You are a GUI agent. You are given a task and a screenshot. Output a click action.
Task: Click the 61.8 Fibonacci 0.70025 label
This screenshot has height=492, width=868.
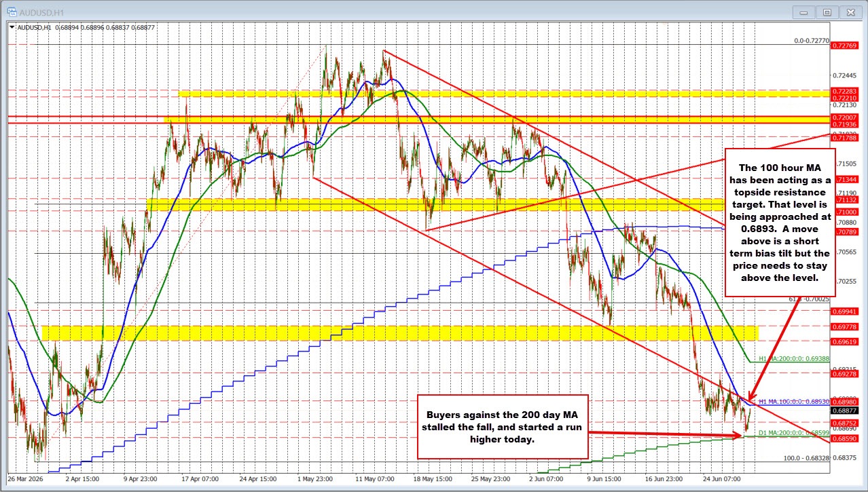tap(810, 299)
